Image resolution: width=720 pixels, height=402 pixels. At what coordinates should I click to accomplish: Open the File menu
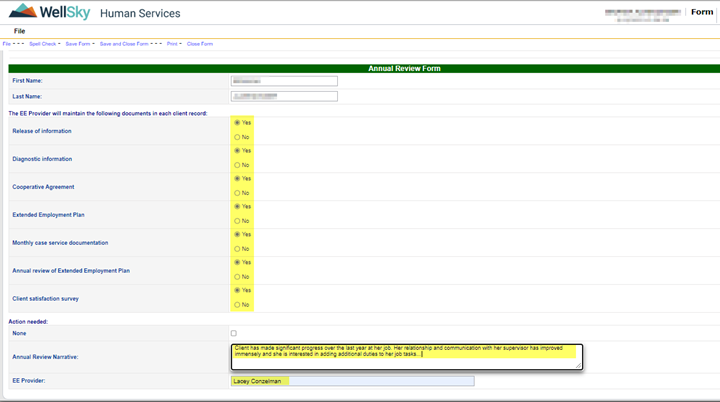click(x=19, y=31)
